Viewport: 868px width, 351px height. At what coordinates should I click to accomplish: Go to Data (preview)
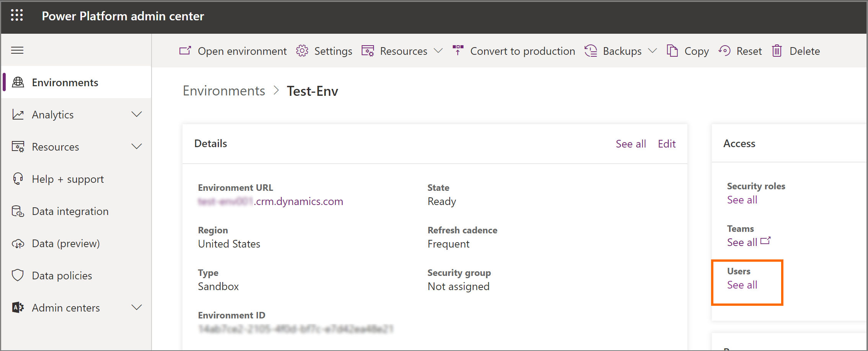[77, 243]
